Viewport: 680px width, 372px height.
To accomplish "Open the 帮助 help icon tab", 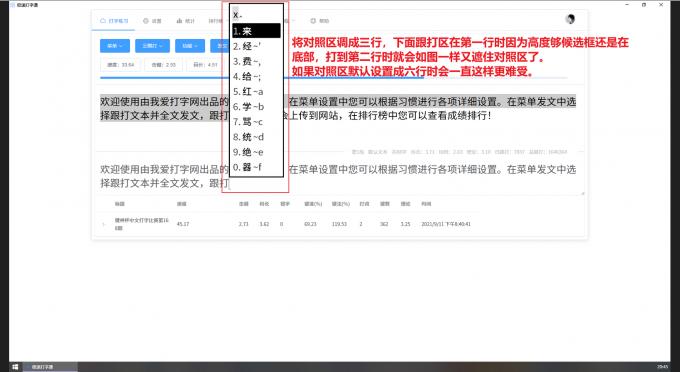I will pos(320,21).
